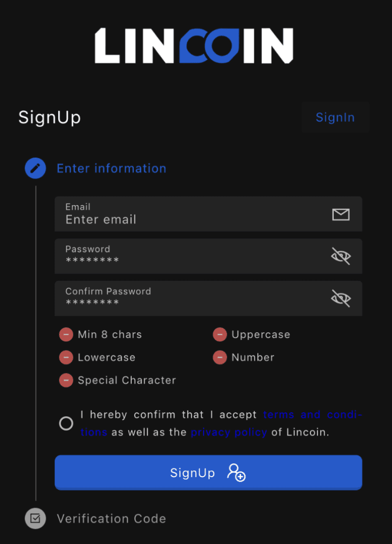Click the person-add icon inside SignUp button
This screenshot has width=392, height=544.
236,474
